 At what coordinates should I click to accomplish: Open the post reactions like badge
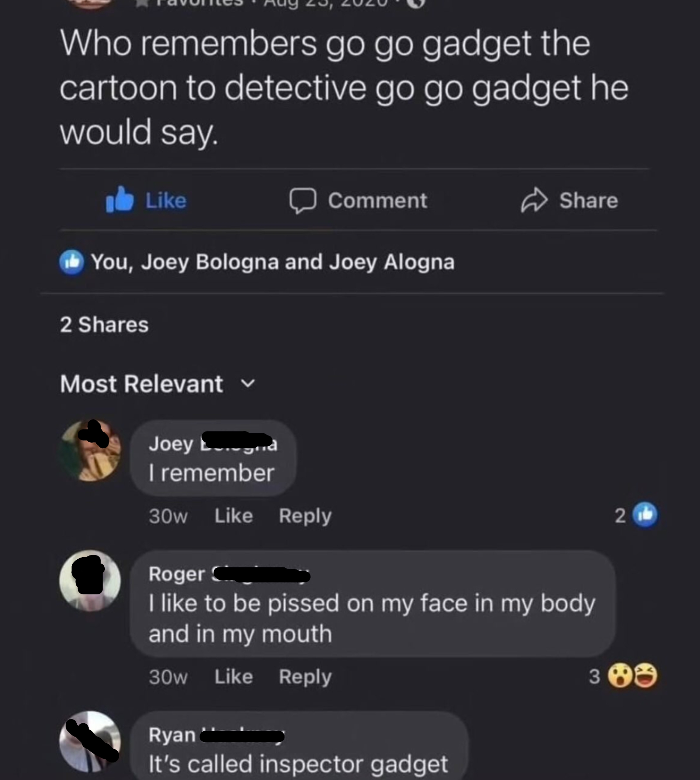click(71, 262)
